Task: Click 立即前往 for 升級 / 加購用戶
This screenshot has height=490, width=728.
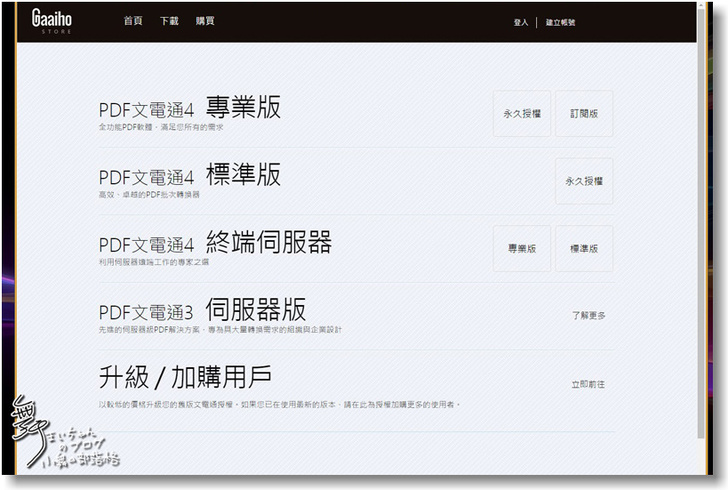Action: pos(588,384)
